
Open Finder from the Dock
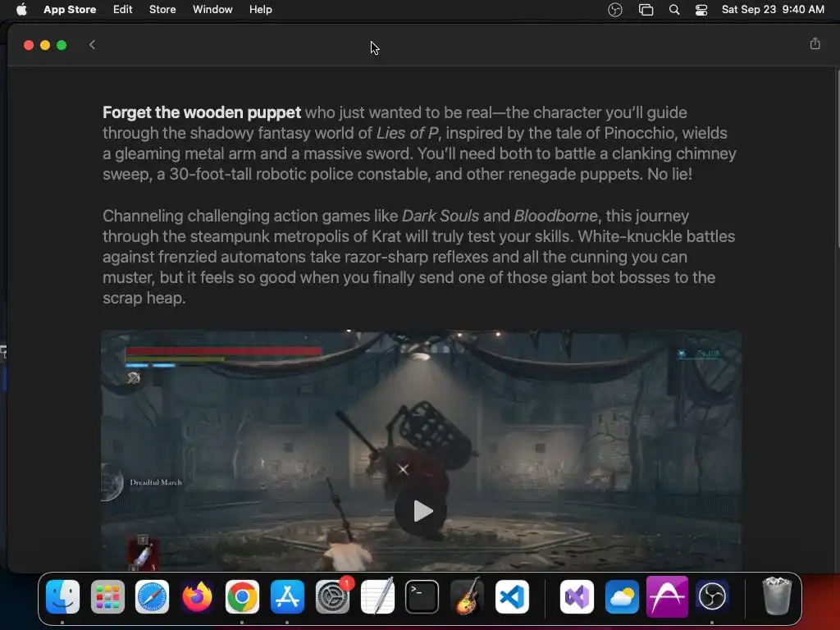click(x=62, y=597)
